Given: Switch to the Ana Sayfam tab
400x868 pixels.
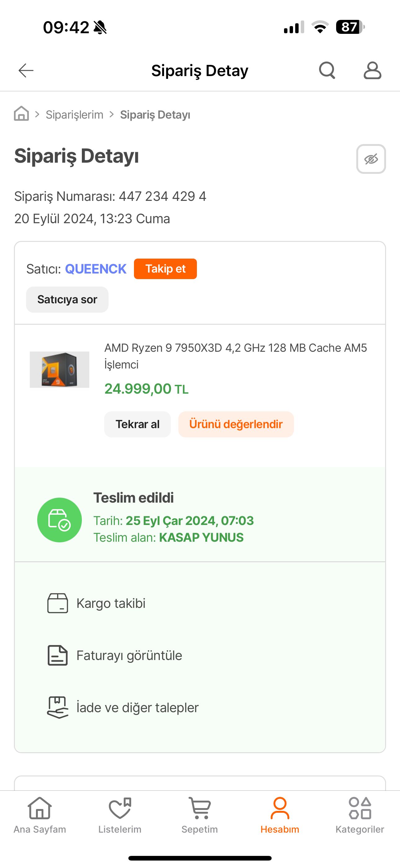Looking at the screenshot, I should click(x=40, y=815).
